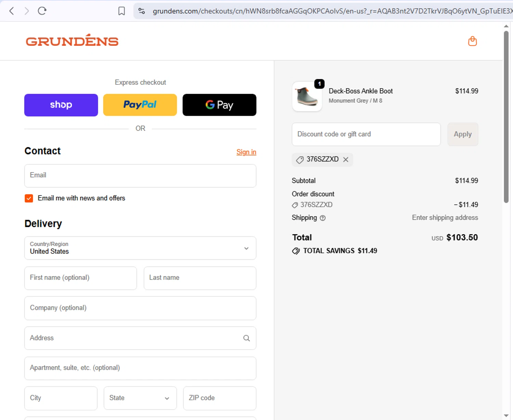View the Deck-Boss Ankle Boot thumbnail

coord(307,96)
